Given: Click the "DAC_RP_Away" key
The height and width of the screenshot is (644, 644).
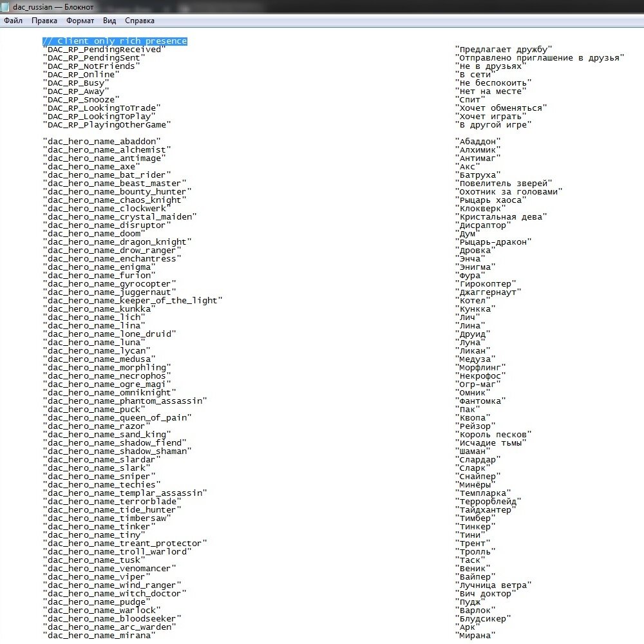Looking at the screenshot, I should (x=76, y=91).
